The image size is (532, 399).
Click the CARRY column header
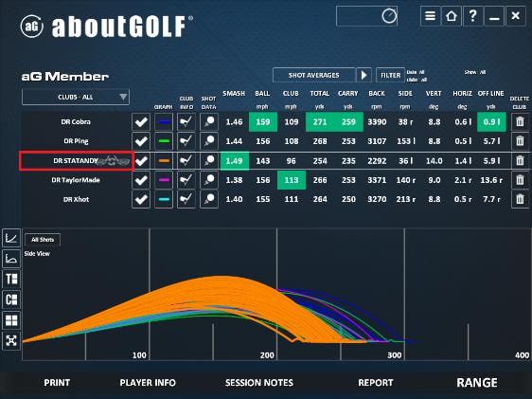[348, 94]
